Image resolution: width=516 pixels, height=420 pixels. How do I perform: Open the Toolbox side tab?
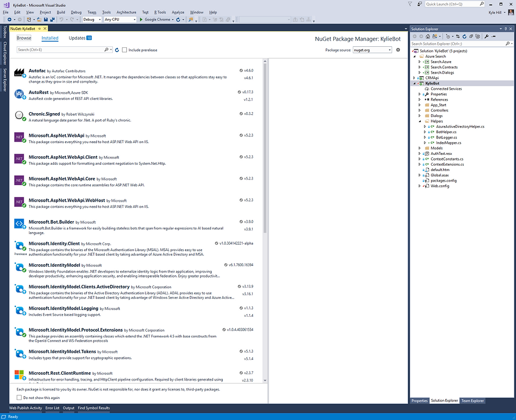tap(5, 32)
